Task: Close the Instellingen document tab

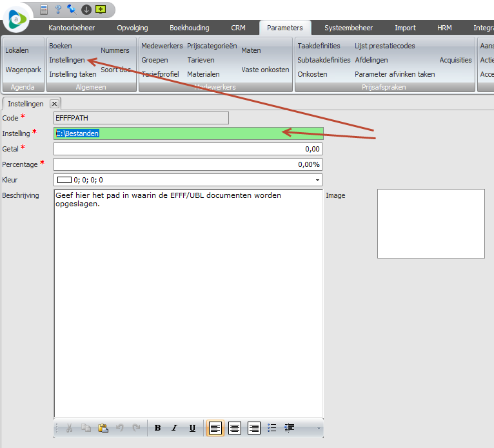Action: click(54, 104)
